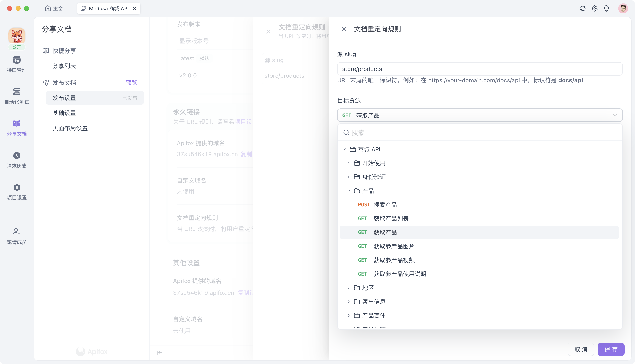635x364 pixels.
Task: Click the search 搜索 input in dropdown
Action: coord(479,132)
